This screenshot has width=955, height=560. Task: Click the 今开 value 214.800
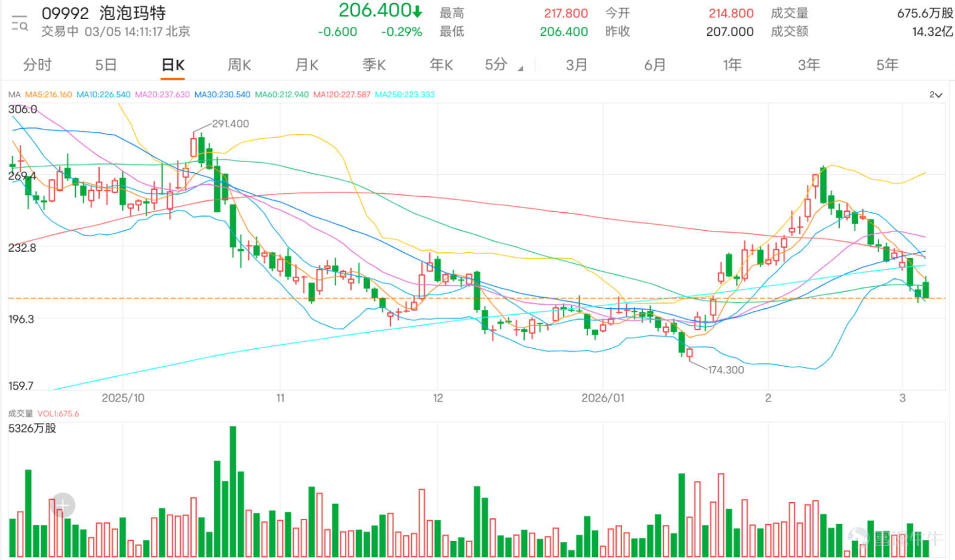point(731,13)
